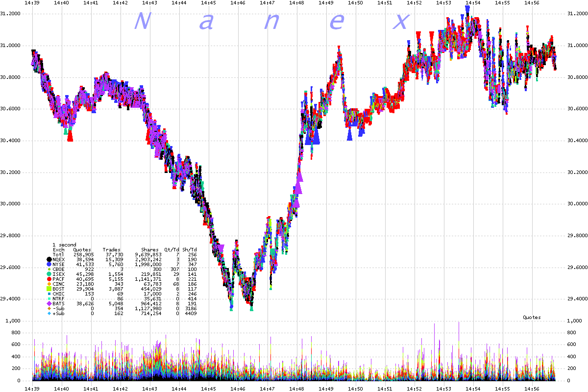This screenshot has height=392, width=588.
Task: Click 14:50 on the top time axis
Action: point(356,3)
